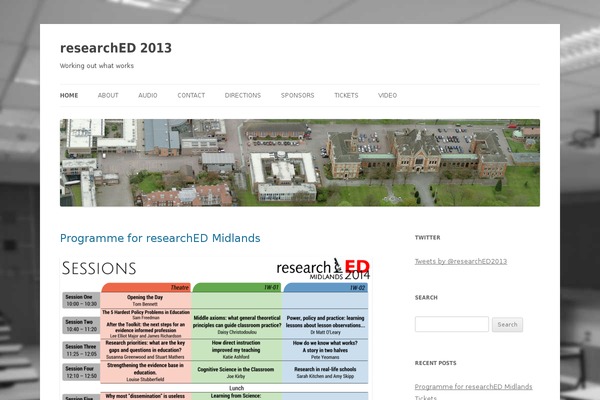The height and width of the screenshot is (400, 600).
Task: Open the researchED 2013 site title
Action: click(116, 48)
